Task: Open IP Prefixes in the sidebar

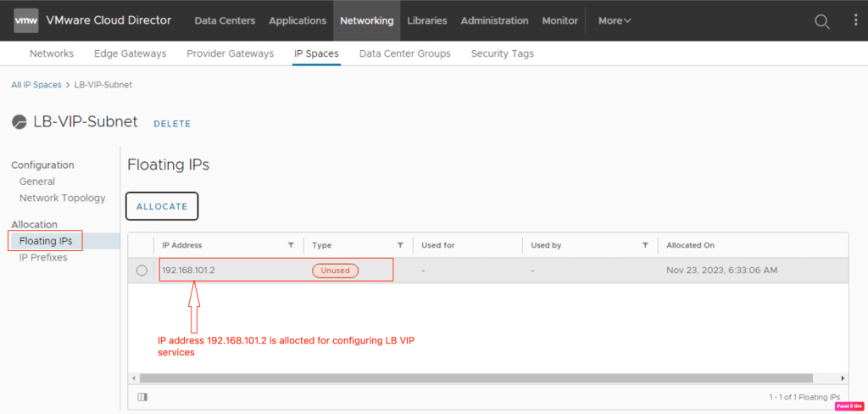Action: tap(43, 257)
